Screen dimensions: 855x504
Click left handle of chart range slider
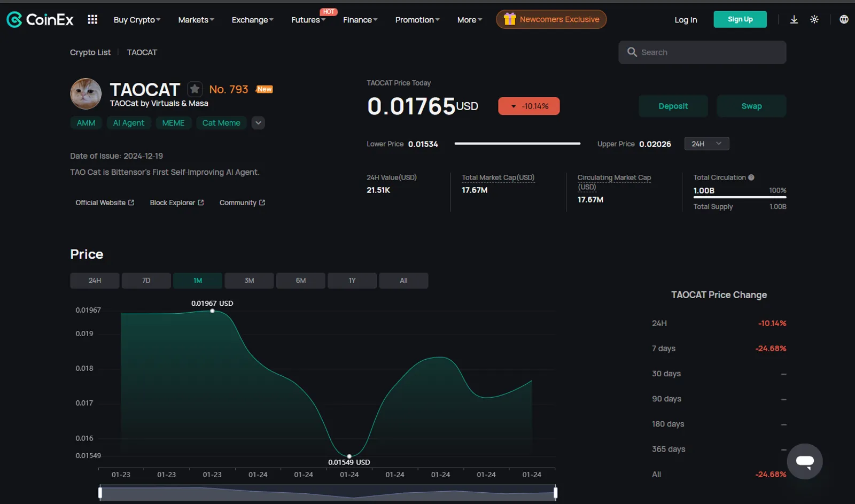100,493
